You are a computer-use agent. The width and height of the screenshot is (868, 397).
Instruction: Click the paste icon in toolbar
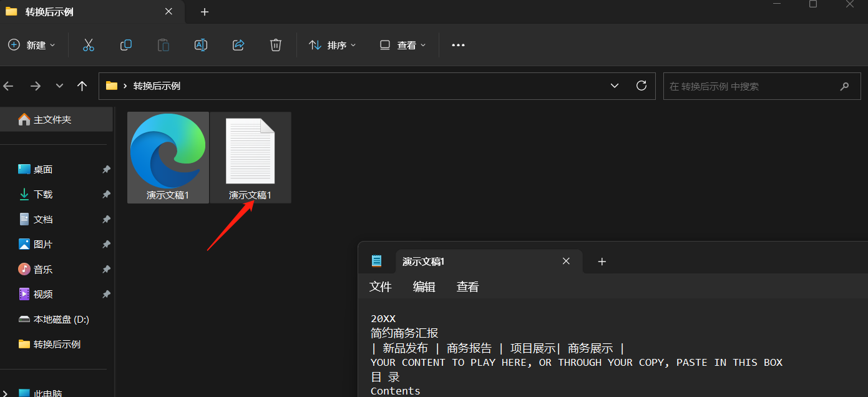pos(163,44)
